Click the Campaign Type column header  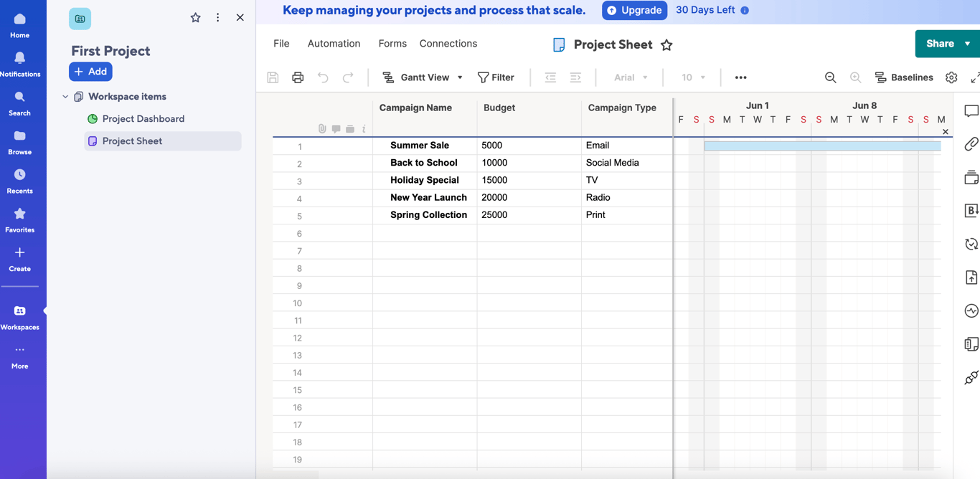pos(622,108)
